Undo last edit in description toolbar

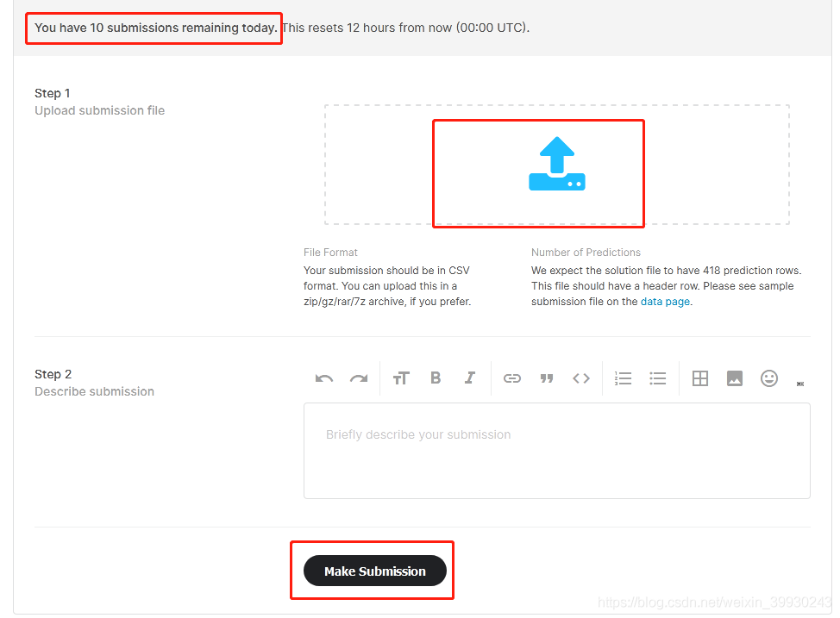(324, 378)
